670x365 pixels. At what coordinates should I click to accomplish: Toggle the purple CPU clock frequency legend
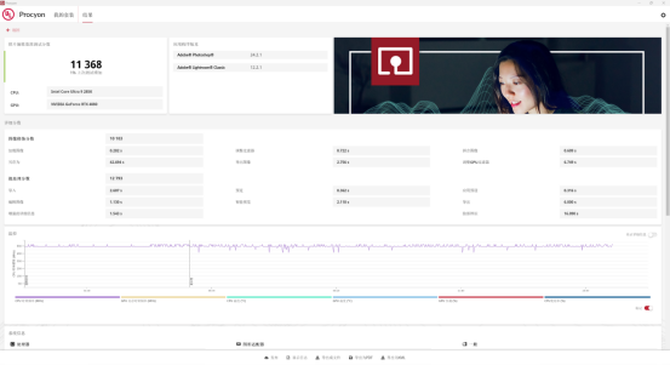pyautogui.click(x=67, y=297)
